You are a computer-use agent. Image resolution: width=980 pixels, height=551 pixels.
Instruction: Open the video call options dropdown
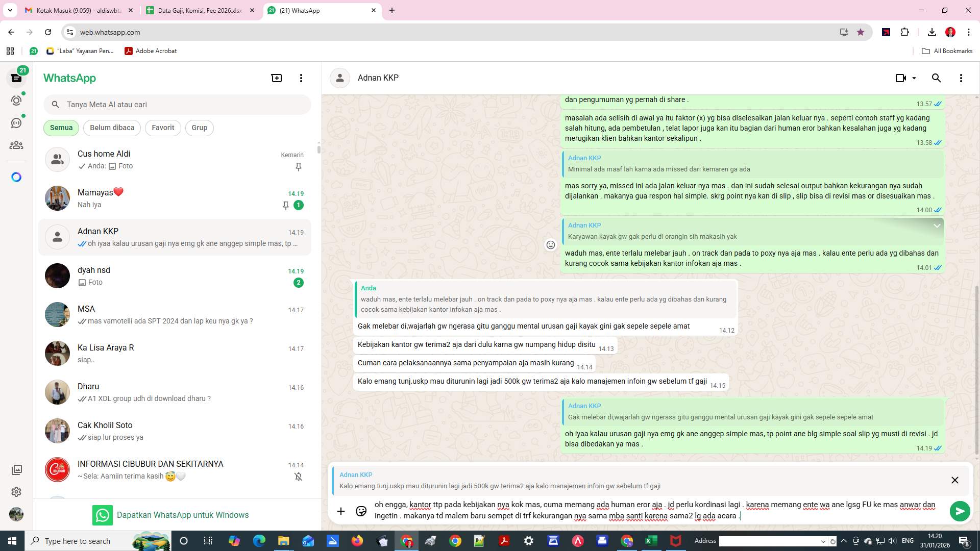pos(914,78)
